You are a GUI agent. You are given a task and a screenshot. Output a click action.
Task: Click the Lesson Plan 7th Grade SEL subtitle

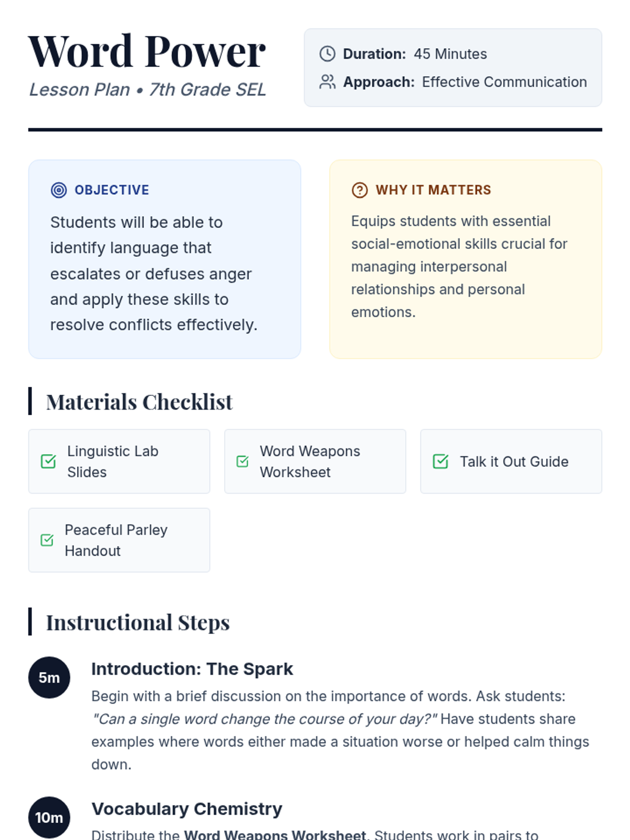click(148, 90)
